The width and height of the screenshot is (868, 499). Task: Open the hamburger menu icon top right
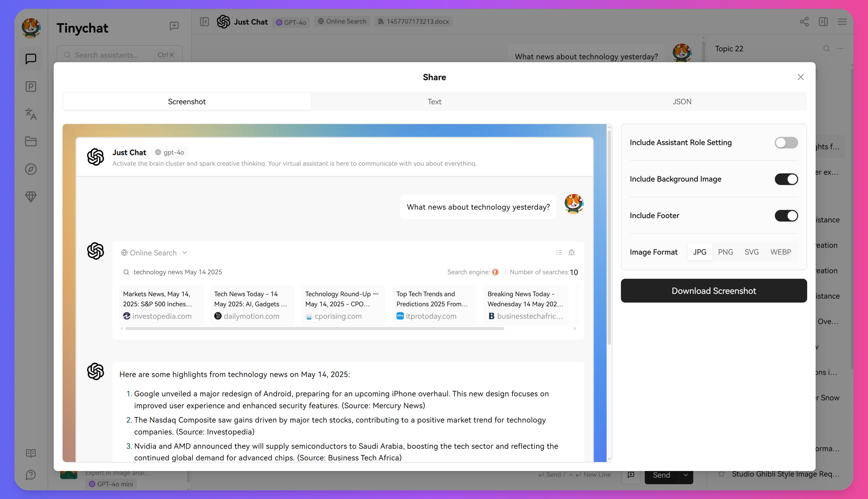[x=842, y=22]
